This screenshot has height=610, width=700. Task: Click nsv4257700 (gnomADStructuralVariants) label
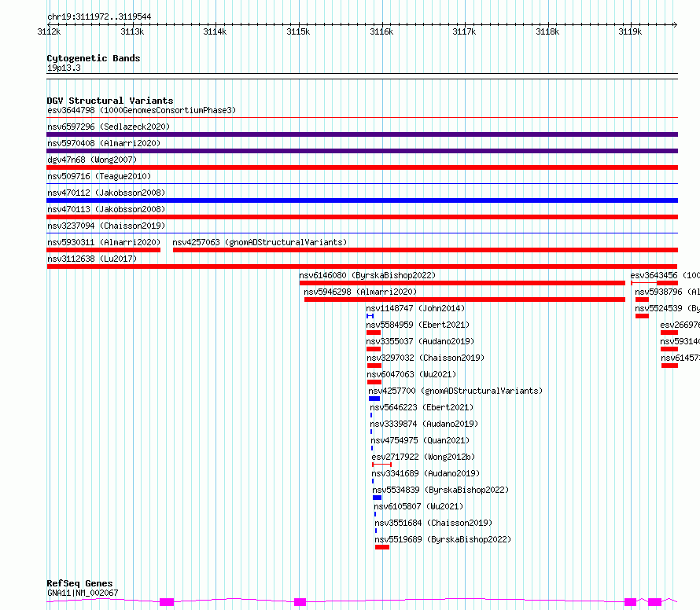tap(455, 391)
